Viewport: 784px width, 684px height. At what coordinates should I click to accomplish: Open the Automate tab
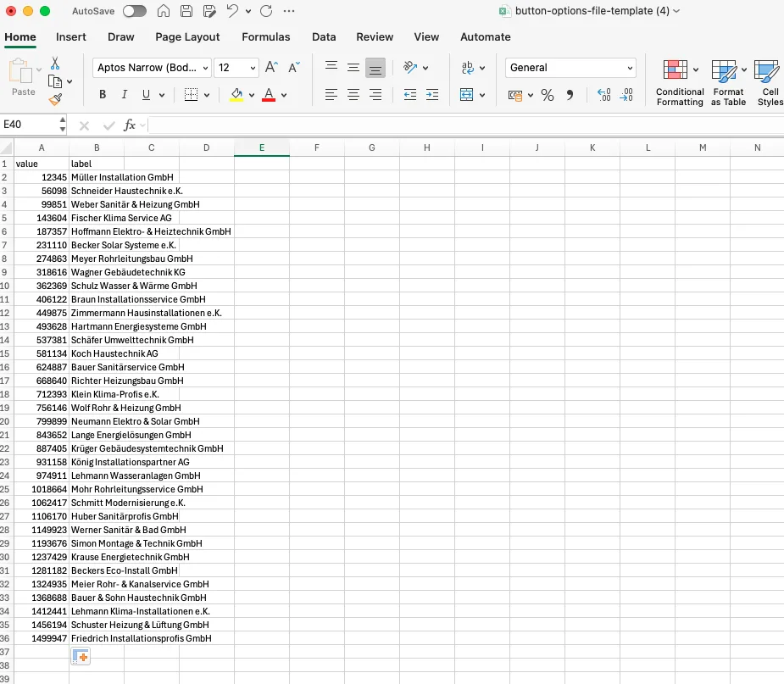click(x=486, y=37)
